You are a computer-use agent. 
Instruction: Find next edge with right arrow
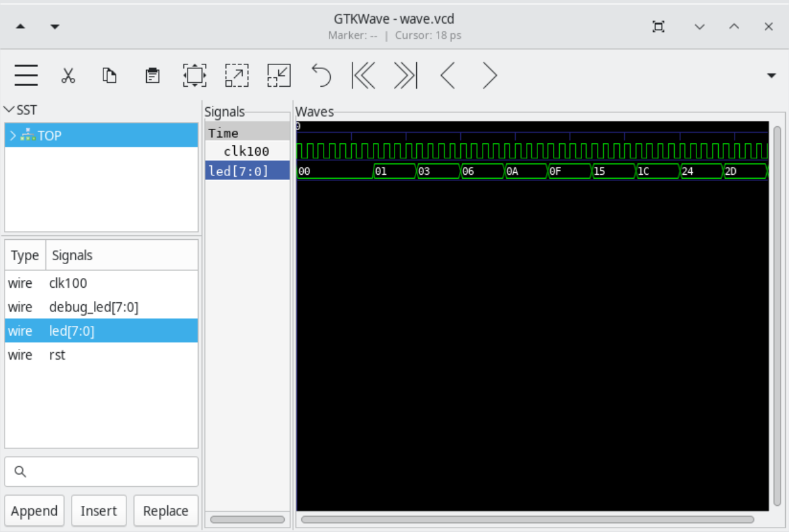[x=490, y=75]
